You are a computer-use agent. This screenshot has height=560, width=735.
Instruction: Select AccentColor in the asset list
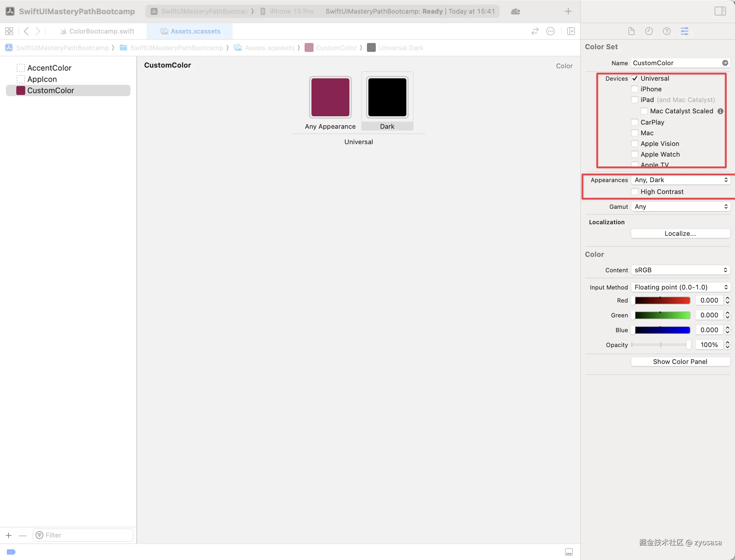(49, 68)
